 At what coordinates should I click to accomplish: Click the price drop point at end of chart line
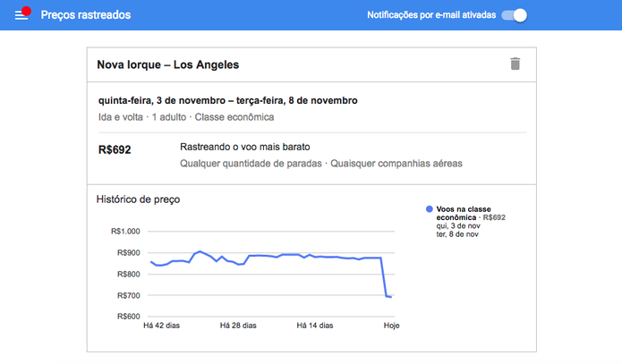(x=391, y=297)
